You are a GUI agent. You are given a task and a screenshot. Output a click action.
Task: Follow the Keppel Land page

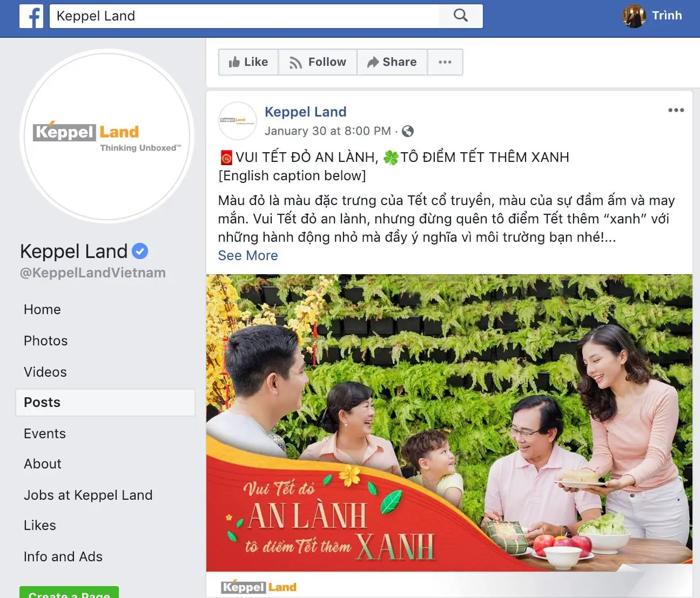point(318,62)
